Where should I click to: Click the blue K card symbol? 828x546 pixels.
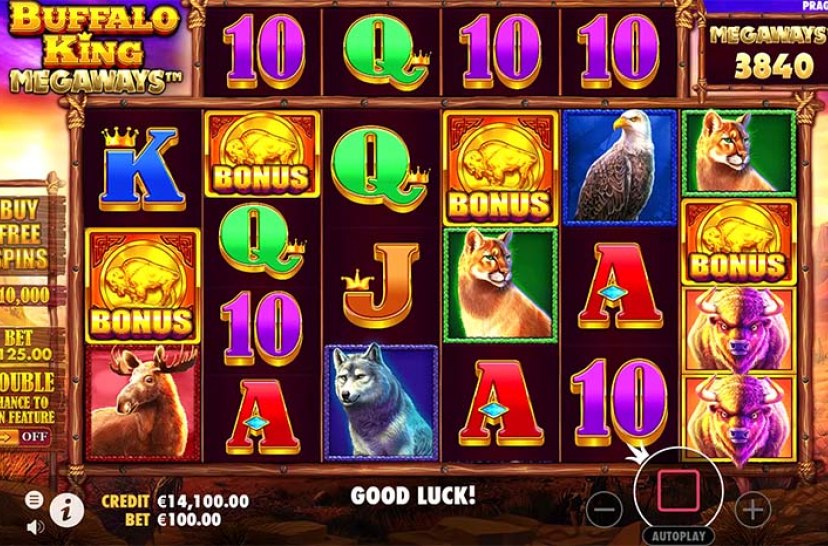(x=141, y=169)
